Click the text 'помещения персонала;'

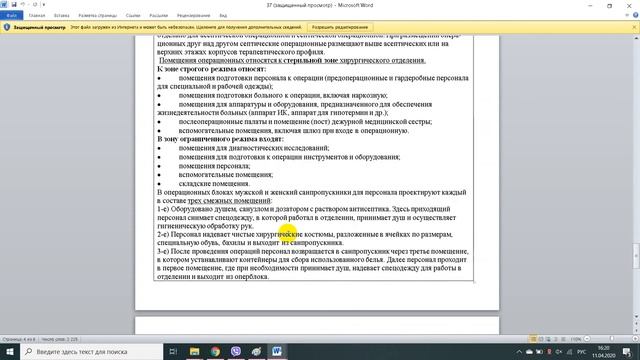(214, 166)
